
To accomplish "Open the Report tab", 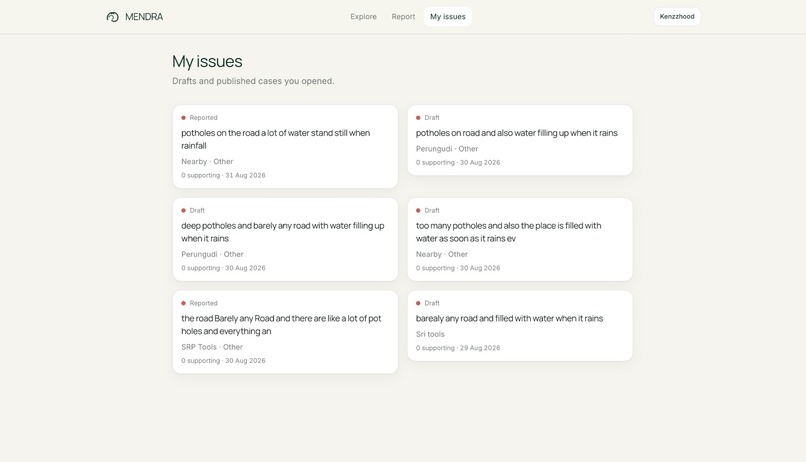I will (403, 16).
